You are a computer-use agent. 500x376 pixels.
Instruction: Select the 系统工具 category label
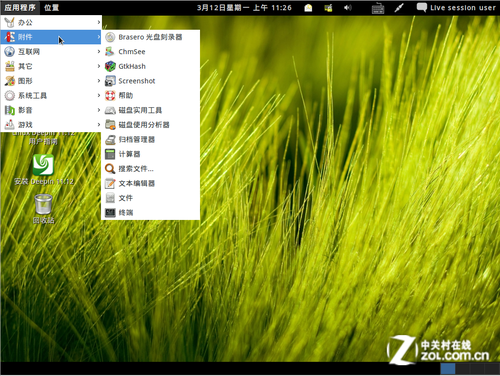(x=32, y=96)
